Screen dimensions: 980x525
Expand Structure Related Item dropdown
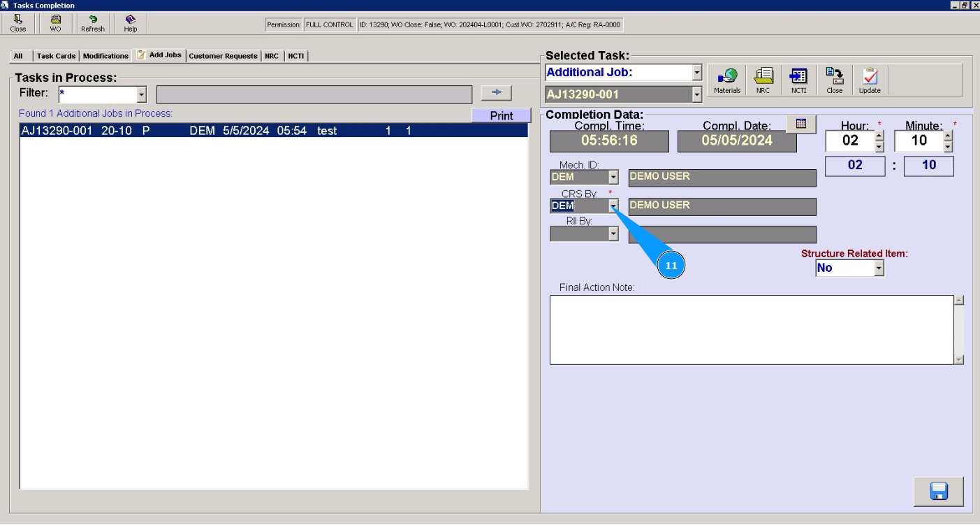879,268
